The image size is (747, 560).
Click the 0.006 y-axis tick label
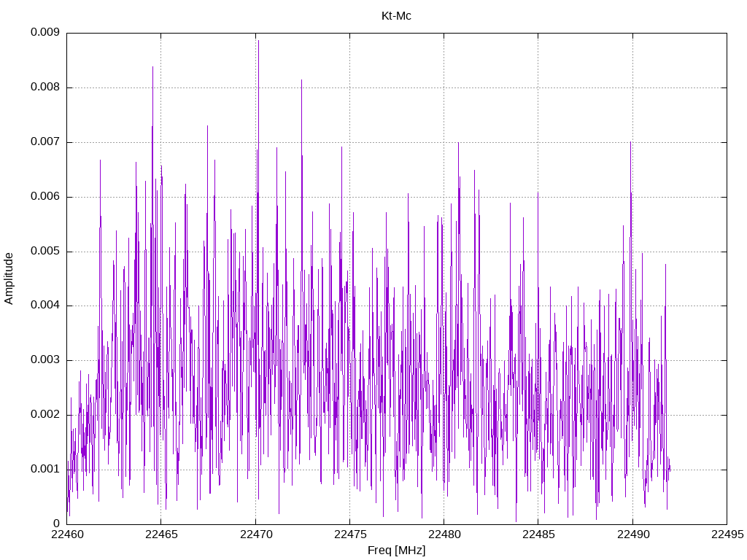coord(45,197)
